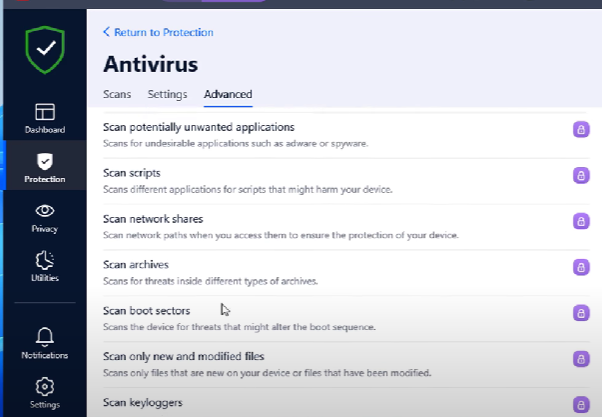Open the Notifications bell icon
Viewport: 602px width, 417px height.
tap(45, 337)
